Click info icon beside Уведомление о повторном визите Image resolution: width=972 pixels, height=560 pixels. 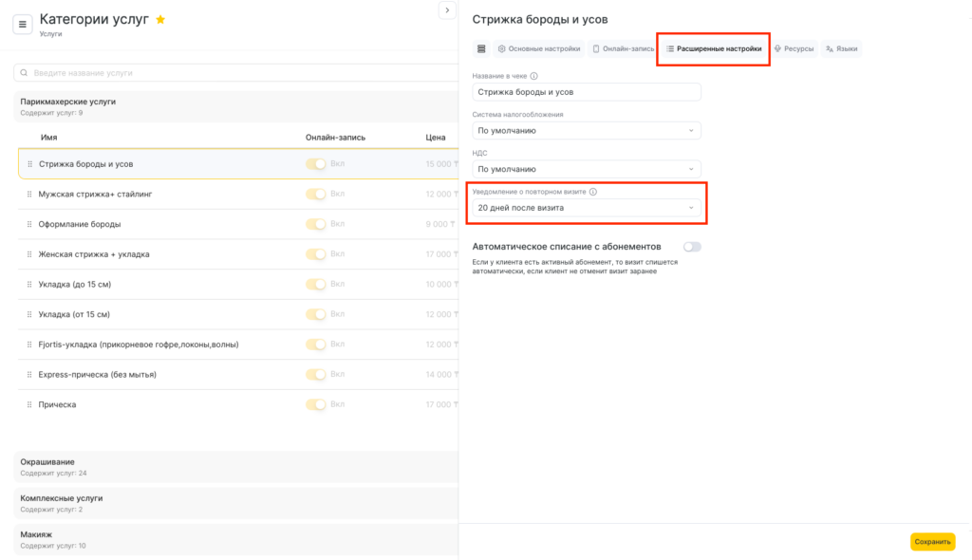pos(593,191)
